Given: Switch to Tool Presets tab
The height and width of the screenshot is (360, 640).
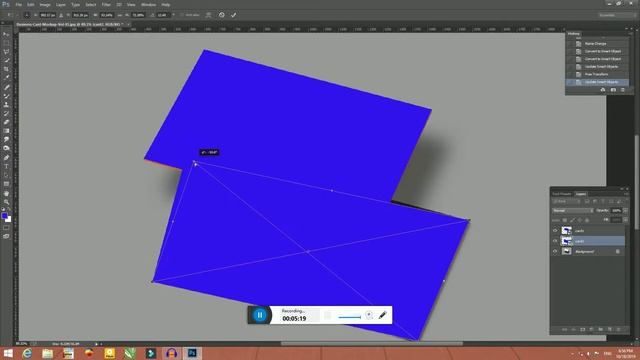Looking at the screenshot, I should click(x=562, y=194).
